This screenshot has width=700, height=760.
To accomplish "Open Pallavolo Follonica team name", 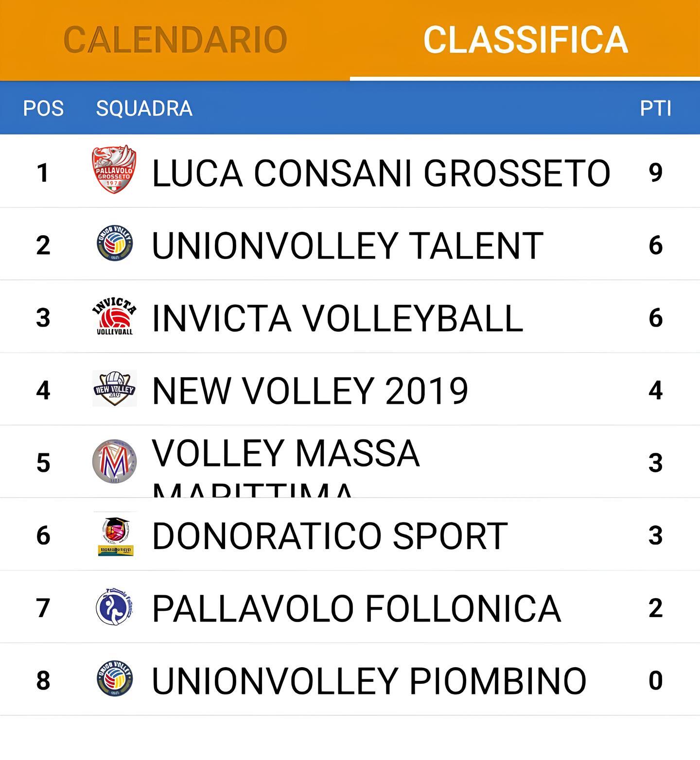I will 356,608.
